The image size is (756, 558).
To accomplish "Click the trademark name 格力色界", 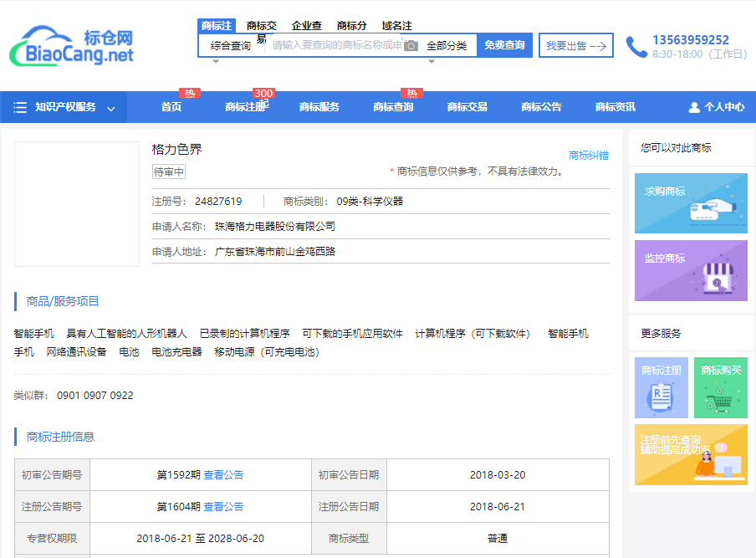I will click(177, 150).
